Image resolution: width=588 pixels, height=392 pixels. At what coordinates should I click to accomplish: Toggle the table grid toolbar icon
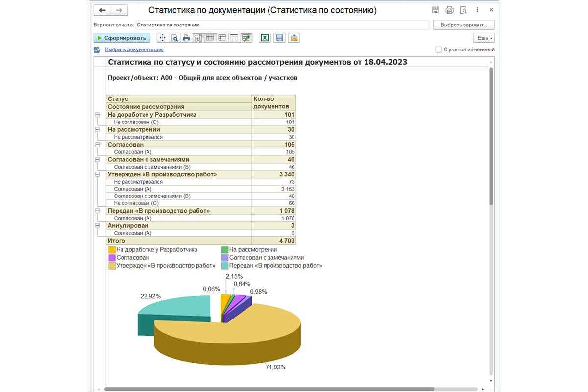coord(210,38)
